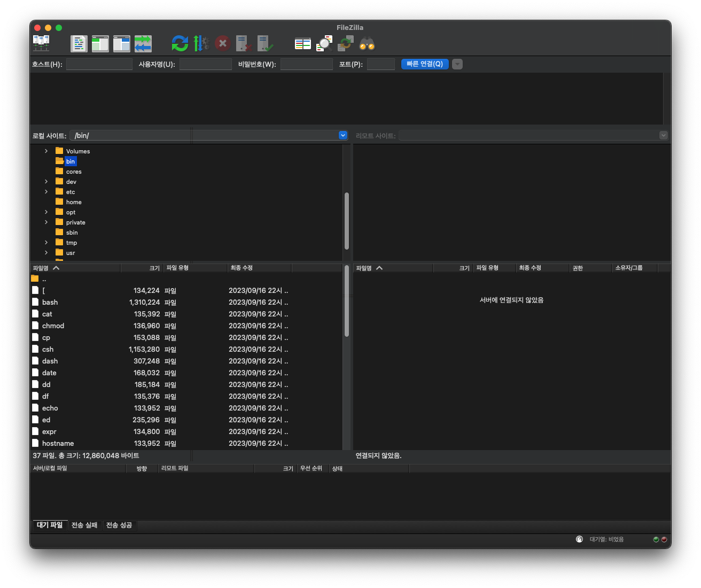701x588 pixels.
Task: Sort local files by 파일명 column
Action: [x=75, y=268]
